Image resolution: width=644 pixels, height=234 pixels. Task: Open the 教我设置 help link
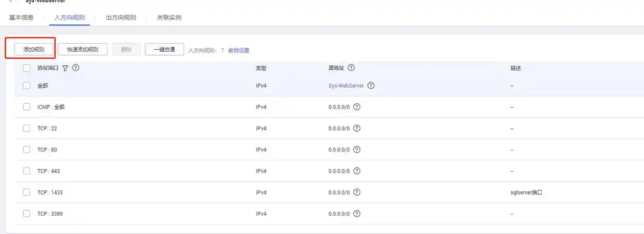pyautogui.click(x=239, y=50)
